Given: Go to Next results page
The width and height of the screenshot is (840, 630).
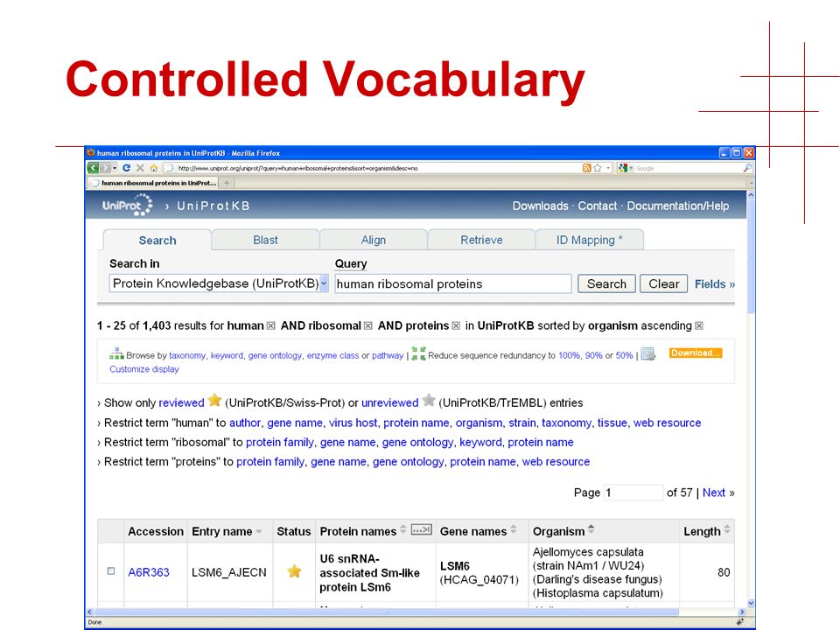Looking at the screenshot, I should coord(714,493).
